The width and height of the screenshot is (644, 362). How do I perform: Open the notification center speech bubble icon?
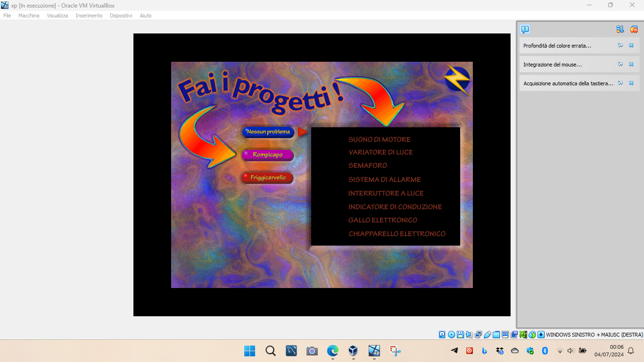tap(525, 29)
